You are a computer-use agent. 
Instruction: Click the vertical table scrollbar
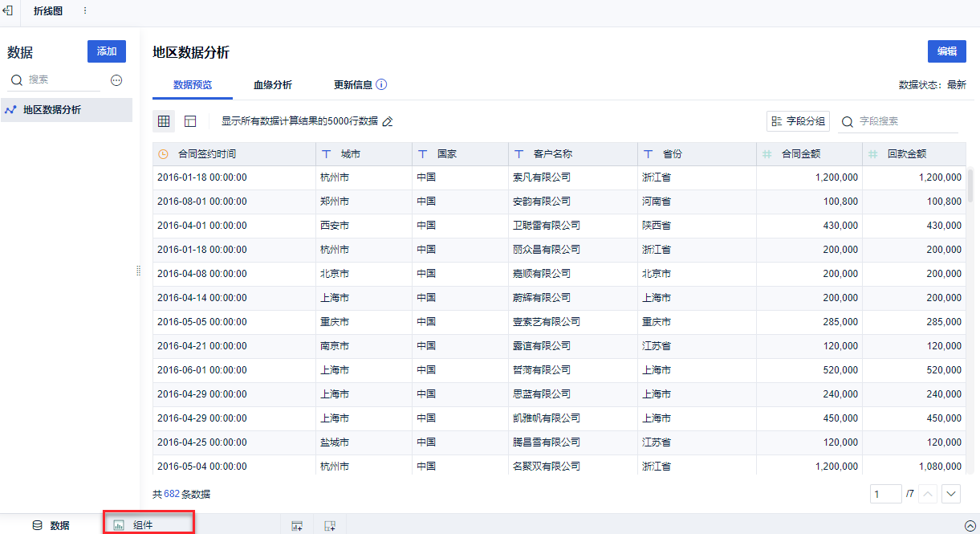[x=971, y=185]
